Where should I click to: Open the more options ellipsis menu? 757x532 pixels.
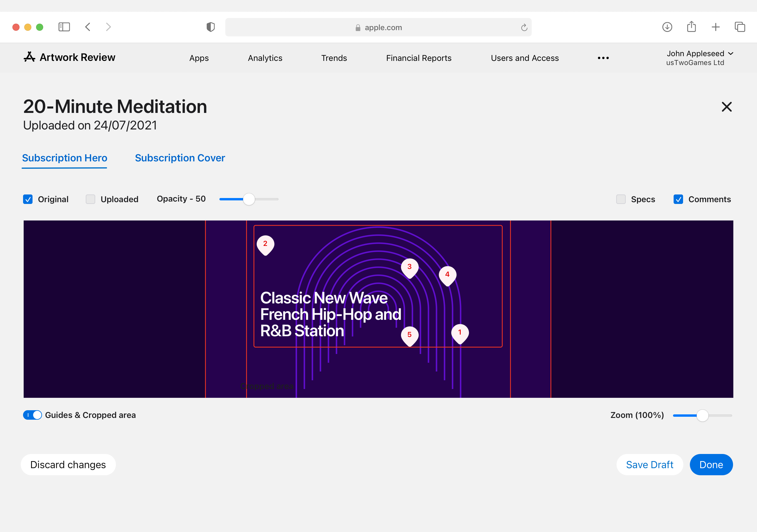point(603,58)
